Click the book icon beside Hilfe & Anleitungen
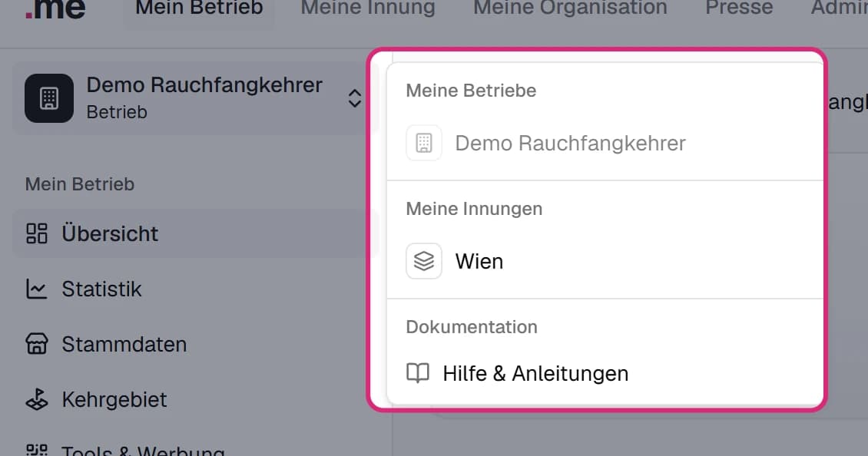Screen dimensions: 868x456 point(418,374)
